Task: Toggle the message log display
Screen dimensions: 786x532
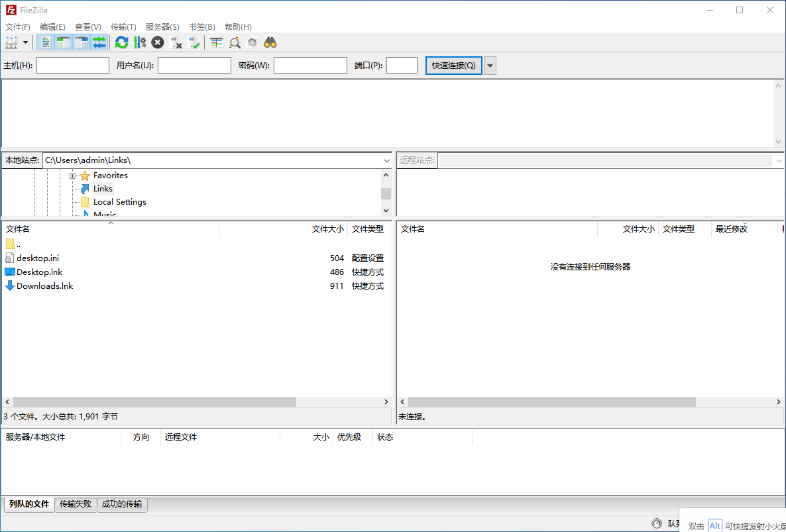Action: coord(45,42)
